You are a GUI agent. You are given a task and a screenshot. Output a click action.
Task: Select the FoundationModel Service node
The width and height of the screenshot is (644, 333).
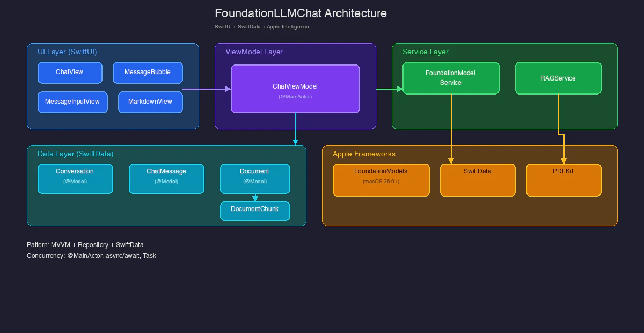point(451,78)
